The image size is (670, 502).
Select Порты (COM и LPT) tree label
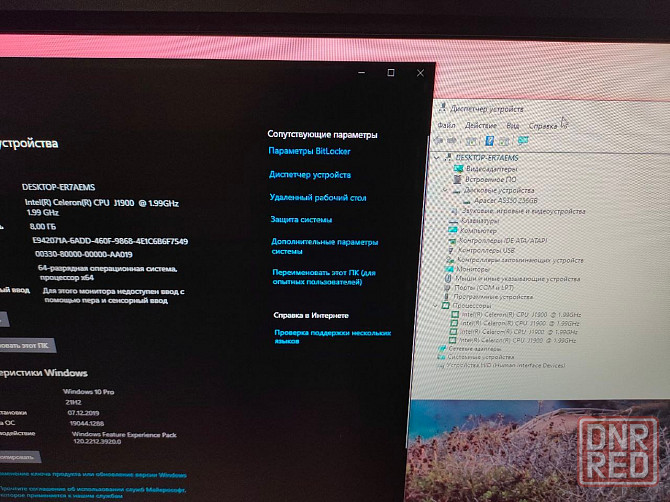point(484,288)
